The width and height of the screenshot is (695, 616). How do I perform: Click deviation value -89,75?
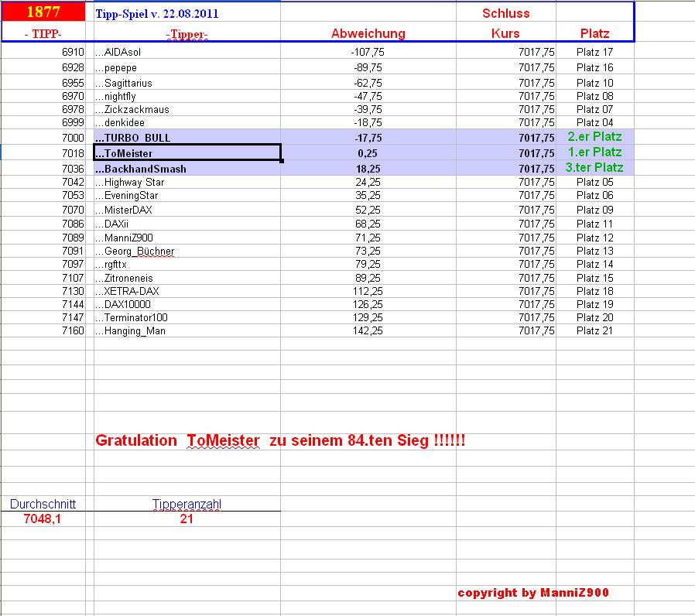368,68
